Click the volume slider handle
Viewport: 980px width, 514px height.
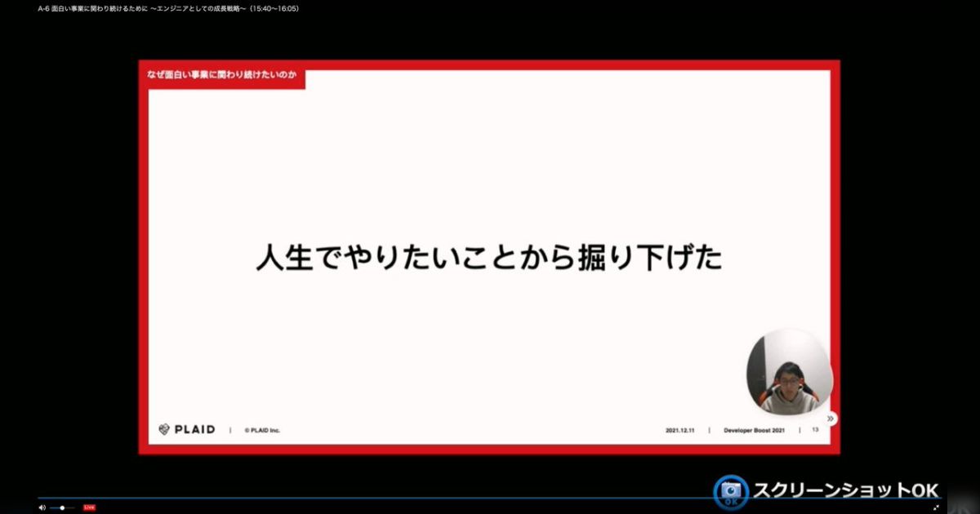click(x=60, y=507)
